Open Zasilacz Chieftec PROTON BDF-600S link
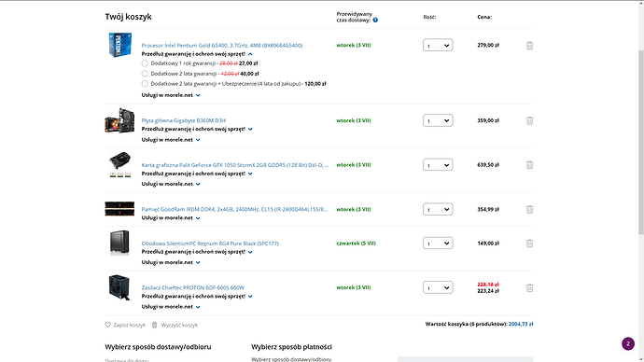The height and width of the screenshot is (362, 644). [193, 287]
